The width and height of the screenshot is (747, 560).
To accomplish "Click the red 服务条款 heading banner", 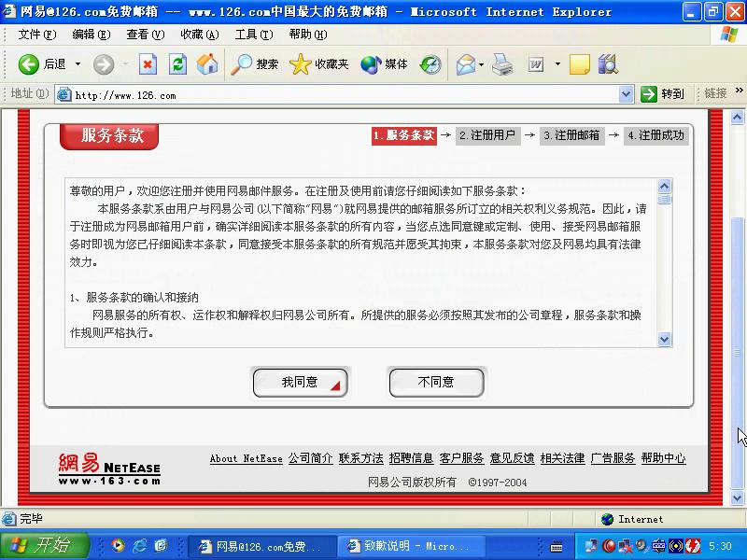I will click(x=109, y=135).
